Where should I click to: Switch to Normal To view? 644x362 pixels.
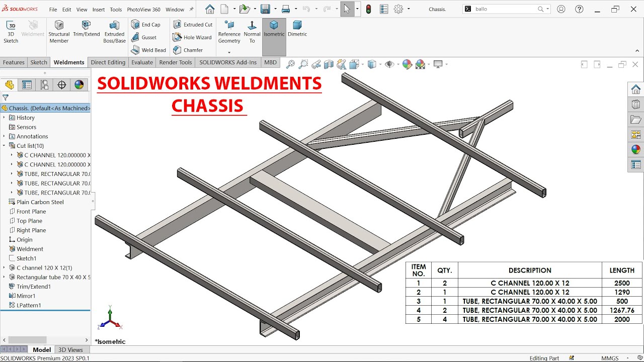click(x=252, y=32)
